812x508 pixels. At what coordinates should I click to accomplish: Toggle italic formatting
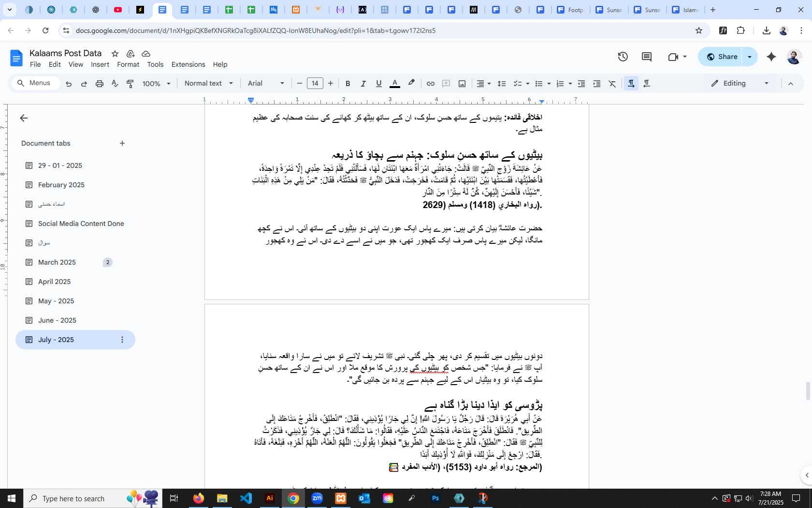pos(363,84)
